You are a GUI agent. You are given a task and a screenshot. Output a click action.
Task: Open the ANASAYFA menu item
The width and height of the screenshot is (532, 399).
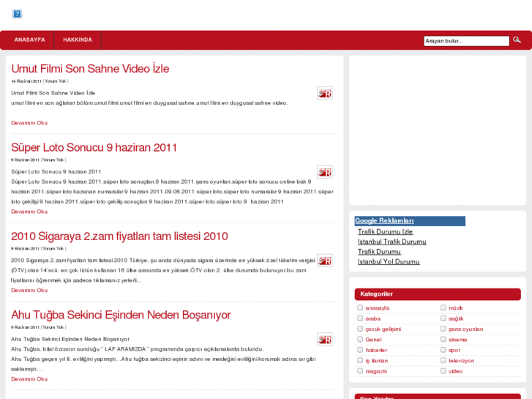click(29, 40)
